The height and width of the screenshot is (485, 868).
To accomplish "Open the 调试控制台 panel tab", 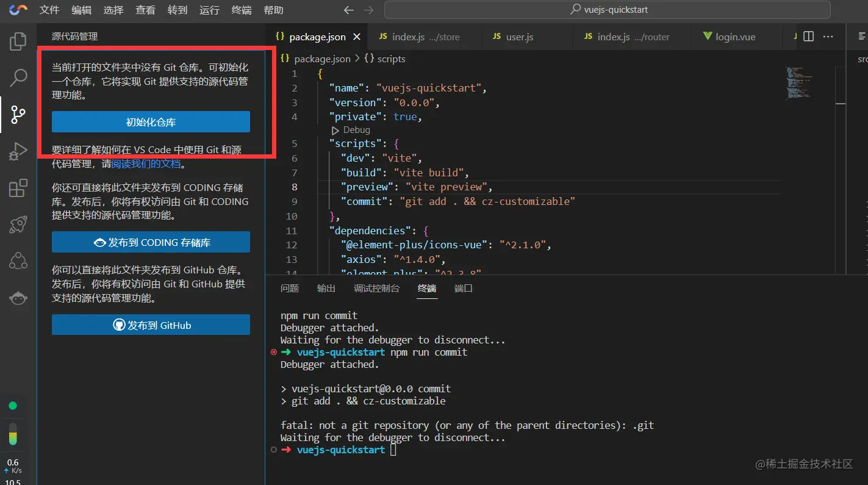I will click(376, 288).
